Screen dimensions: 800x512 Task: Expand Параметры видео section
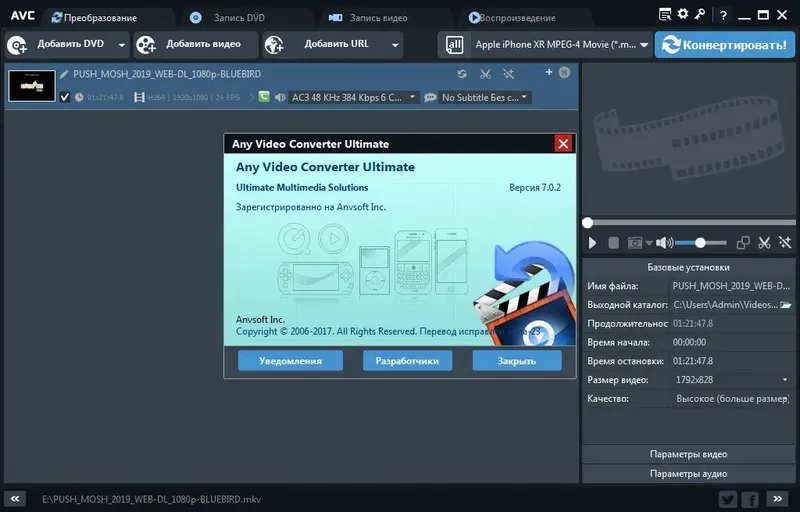(x=688, y=454)
